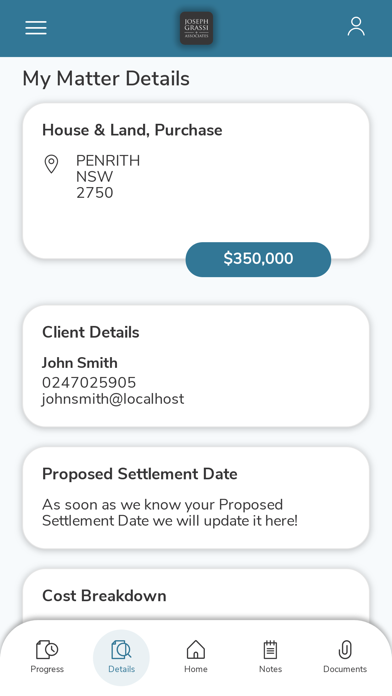Go to Home via house icon
This screenshot has width=392, height=696.
(x=196, y=649)
